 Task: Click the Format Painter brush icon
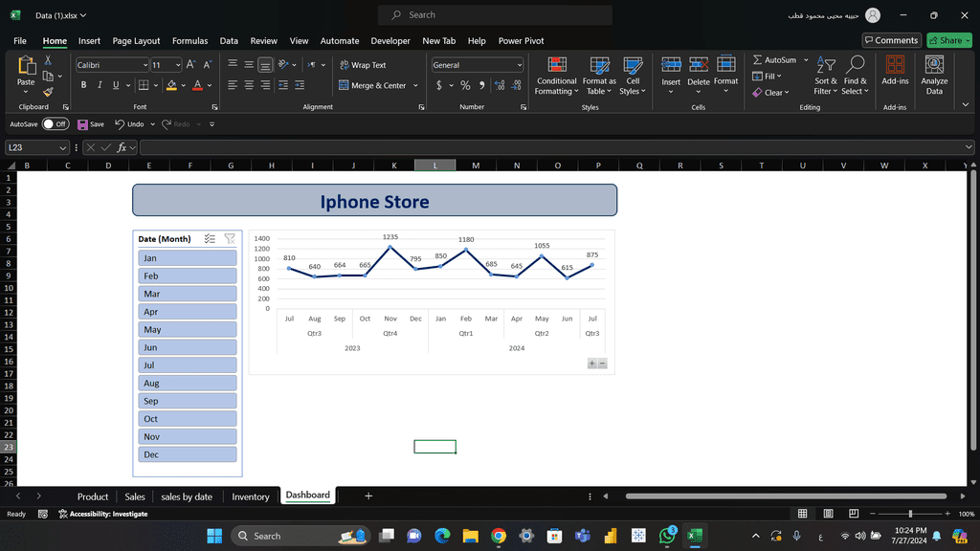[x=48, y=92]
